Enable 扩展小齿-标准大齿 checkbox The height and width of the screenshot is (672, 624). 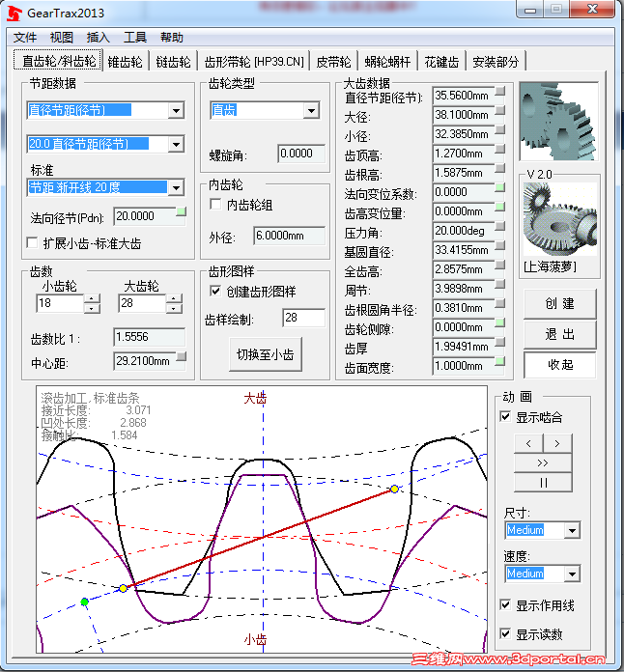32,242
